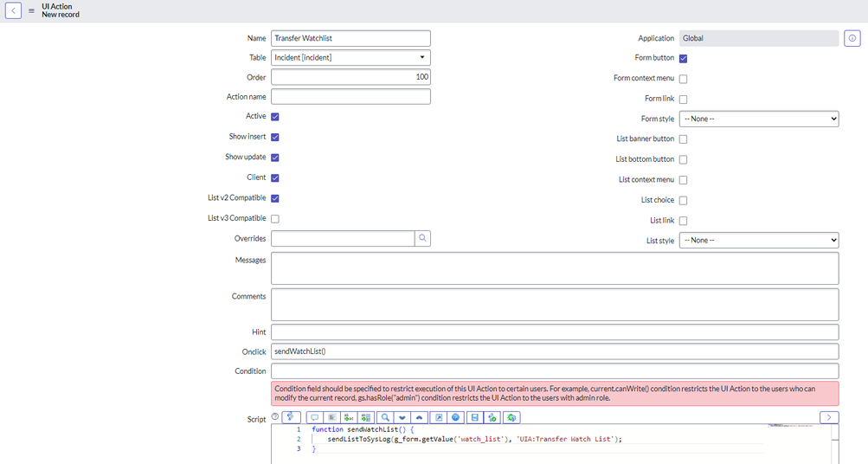This screenshot has width=868, height=464.
Task: Click the Application info icon
Action: [x=852, y=38]
